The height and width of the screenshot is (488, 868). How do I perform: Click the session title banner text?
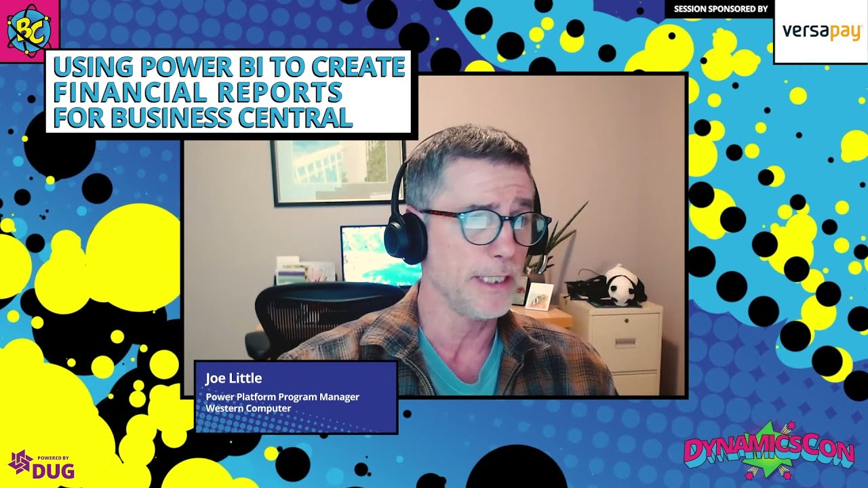point(229,92)
